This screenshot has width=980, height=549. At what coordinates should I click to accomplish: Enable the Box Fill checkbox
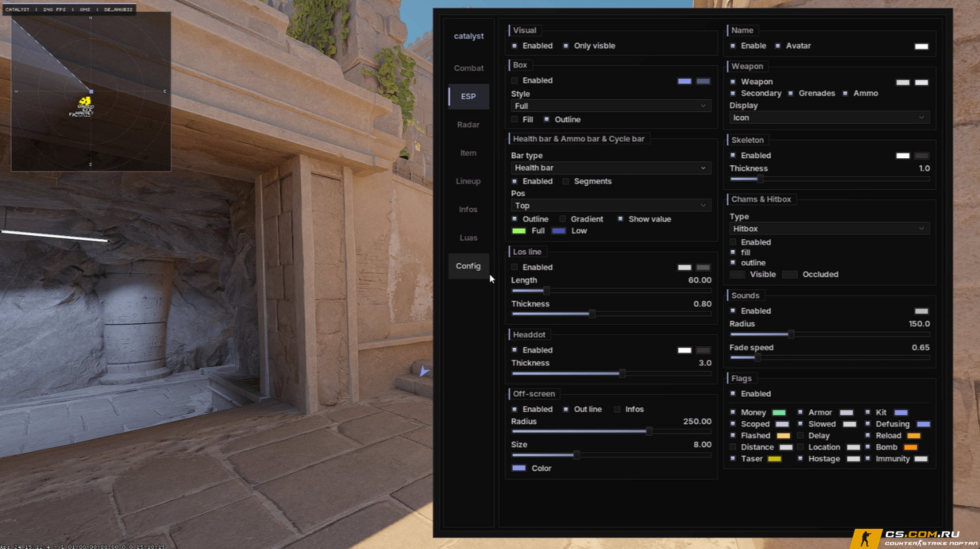tap(515, 120)
